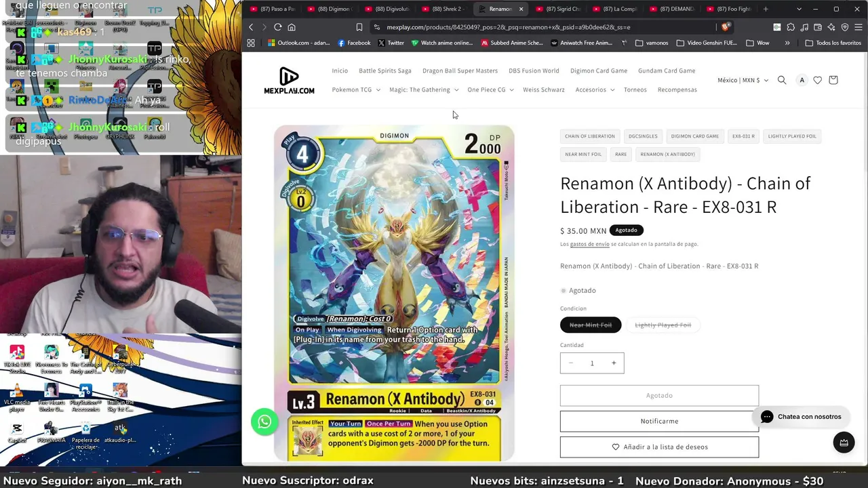Screen dimensions: 868x488
Task: Open the gastos de envío link
Action: pos(589,244)
